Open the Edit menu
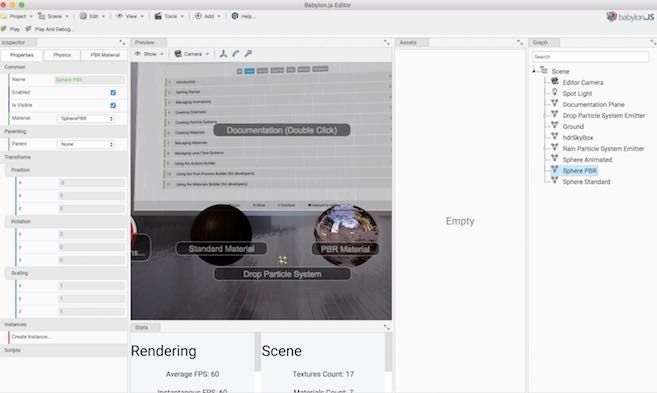Image resolution: width=657 pixels, height=393 pixels. coord(93,16)
